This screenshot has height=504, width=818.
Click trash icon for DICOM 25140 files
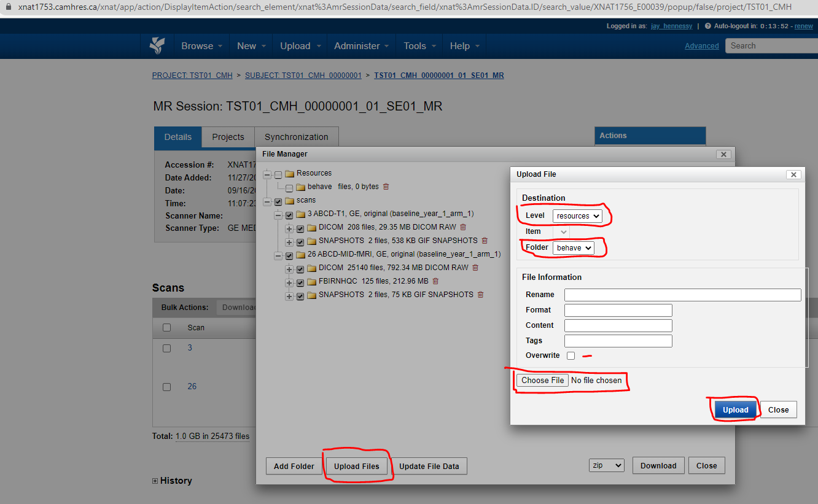tap(475, 268)
